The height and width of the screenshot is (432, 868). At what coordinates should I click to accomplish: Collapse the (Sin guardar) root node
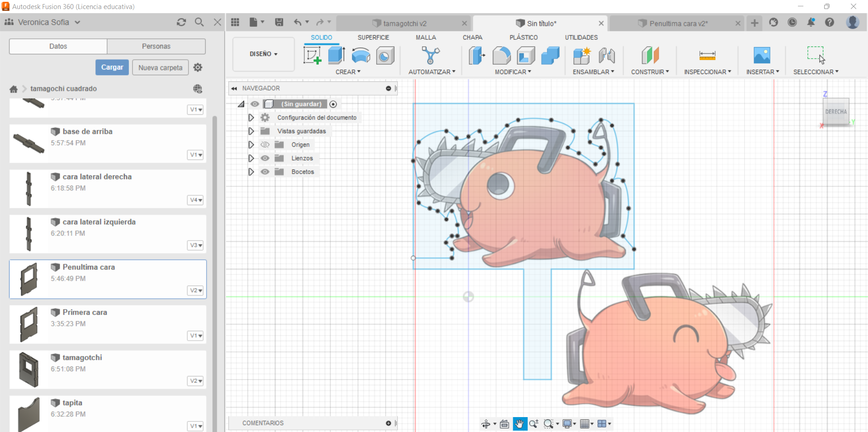[x=241, y=104]
